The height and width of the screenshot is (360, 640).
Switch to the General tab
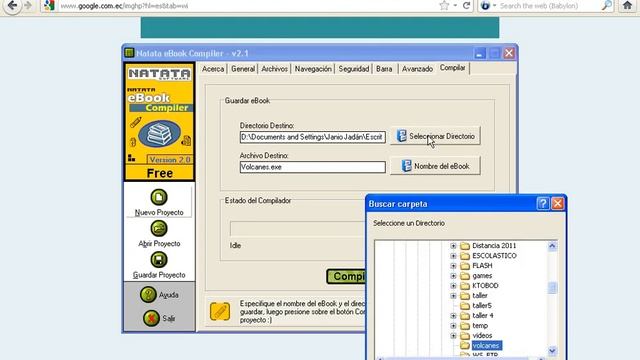click(x=243, y=69)
